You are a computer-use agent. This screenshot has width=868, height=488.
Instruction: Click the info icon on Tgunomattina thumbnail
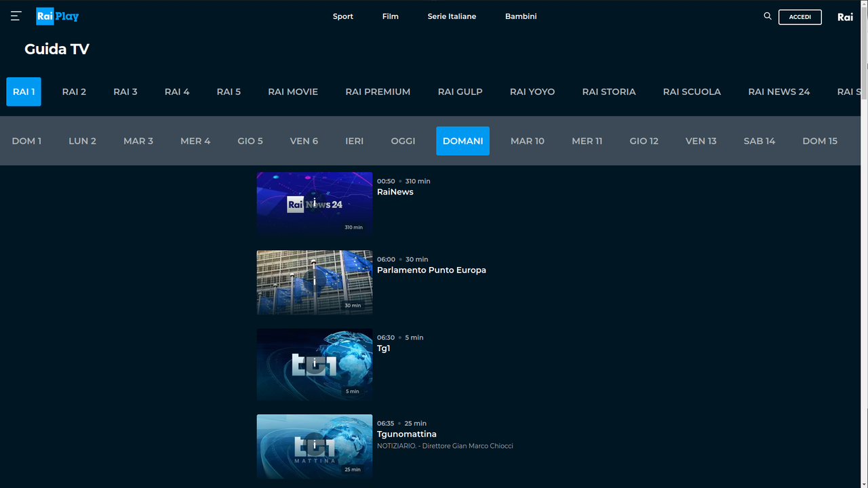point(315,446)
